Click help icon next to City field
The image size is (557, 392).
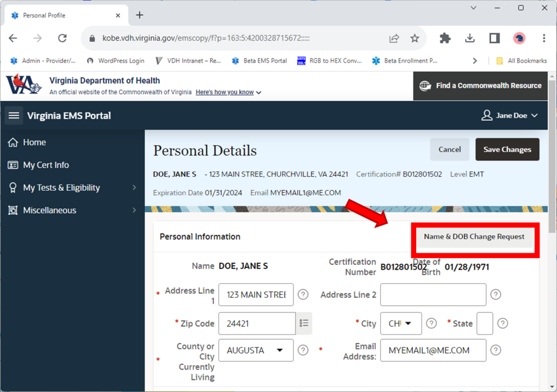point(431,323)
